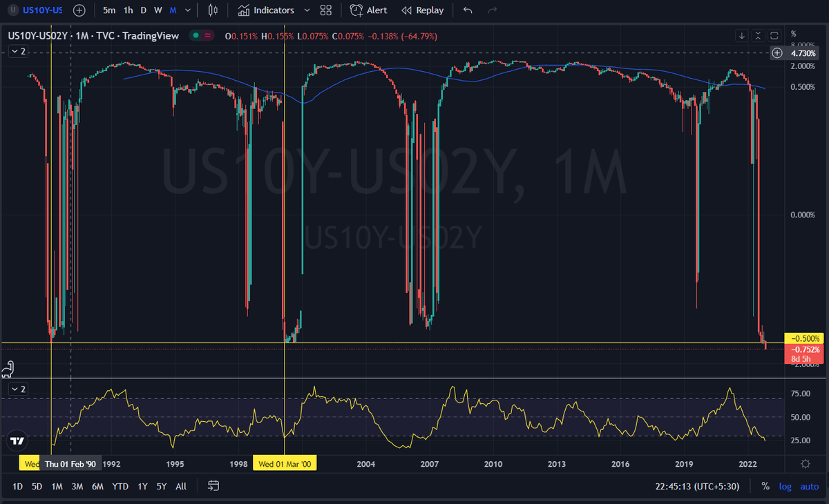
Task: Show All data range
Action: [x=181, y=486]
